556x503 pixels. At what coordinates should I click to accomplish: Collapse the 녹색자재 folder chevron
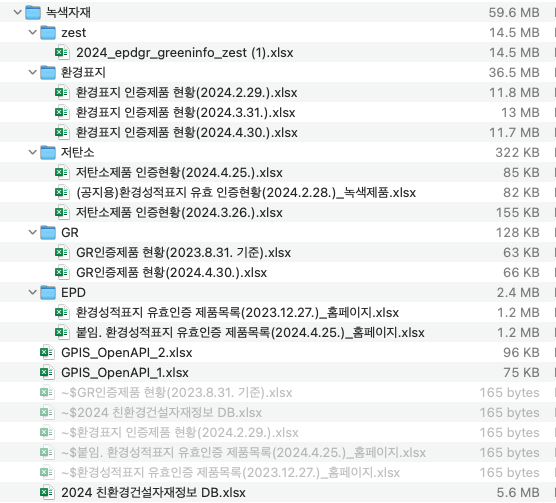tap(18, 12)
